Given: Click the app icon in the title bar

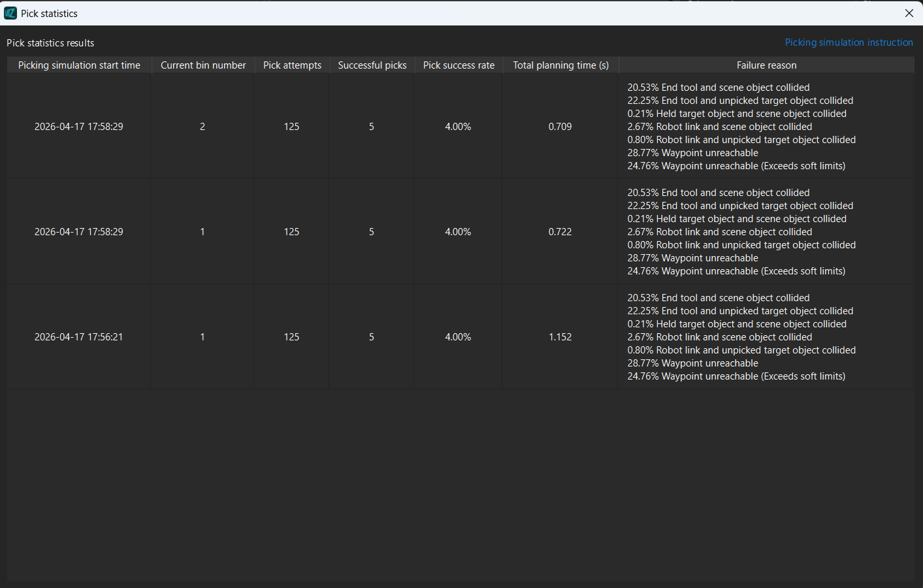Looking at the screenshot, I should pyautogui.click(x=10, y=13).
